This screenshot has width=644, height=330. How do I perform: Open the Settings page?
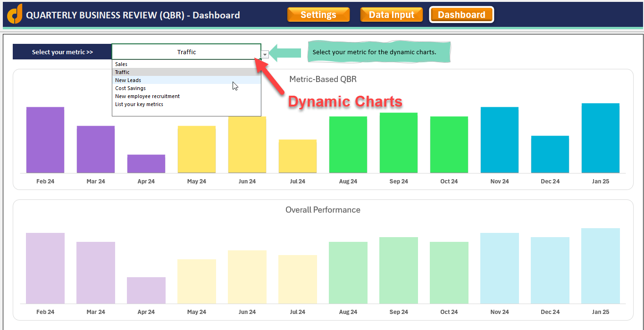318,15
